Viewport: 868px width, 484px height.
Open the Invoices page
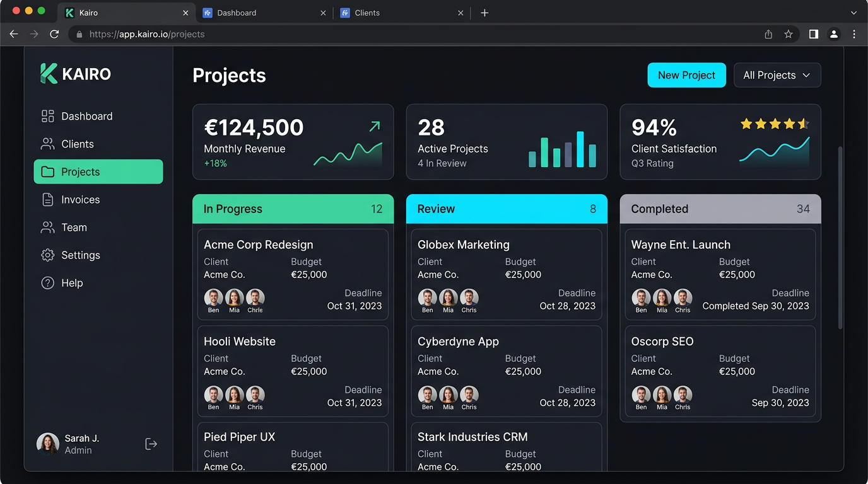click(81, 199)
